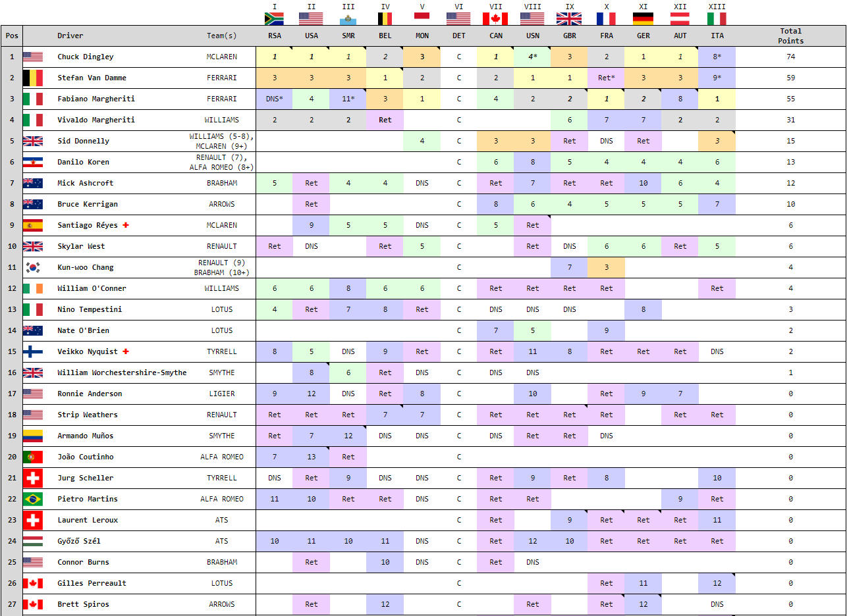Select the Australian flag beside Nate O'Brien

(x=33, y=330)
